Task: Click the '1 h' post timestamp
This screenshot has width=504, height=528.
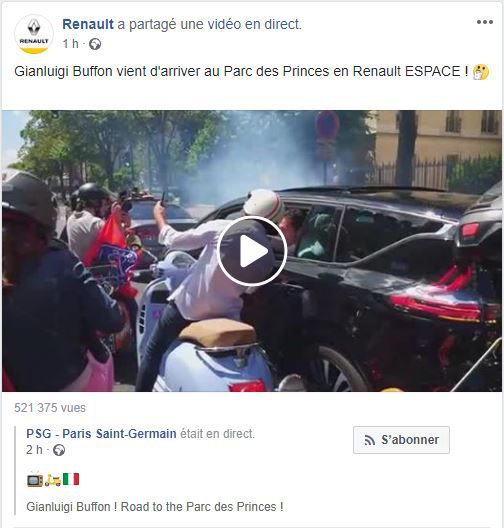Action: pyautogui.click(x=71, y=44)
